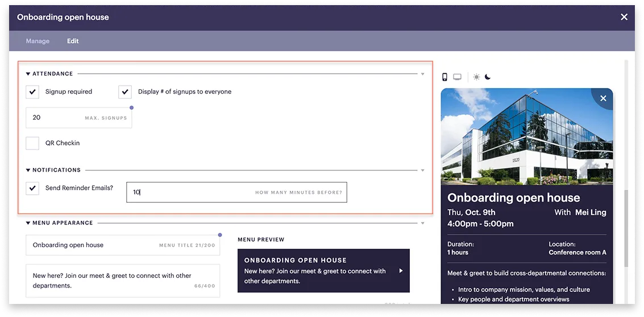Click the Attendance section right-side arrow
The height and width of the screenshot is (317, 644).
coord(422,74)
